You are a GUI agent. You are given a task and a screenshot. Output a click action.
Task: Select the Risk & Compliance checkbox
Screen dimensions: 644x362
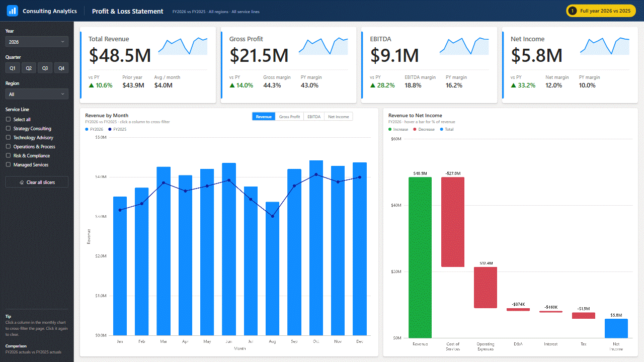click(x=8, y=155)
